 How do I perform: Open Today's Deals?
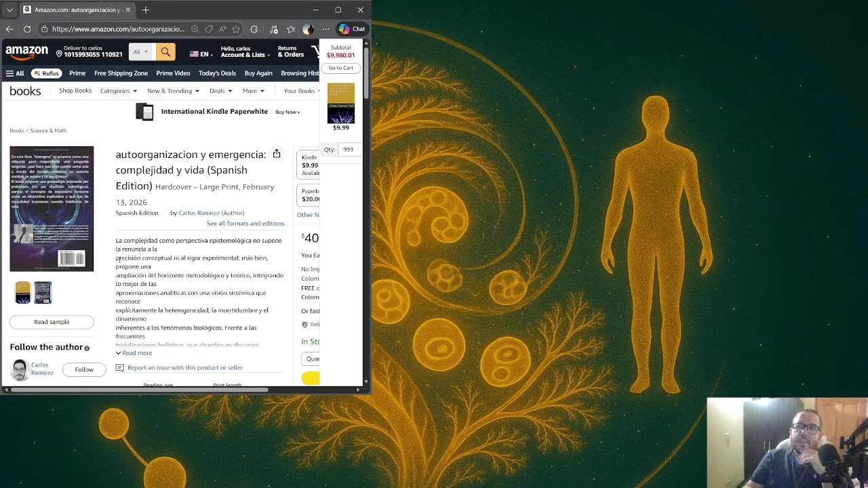click(217, 73)
